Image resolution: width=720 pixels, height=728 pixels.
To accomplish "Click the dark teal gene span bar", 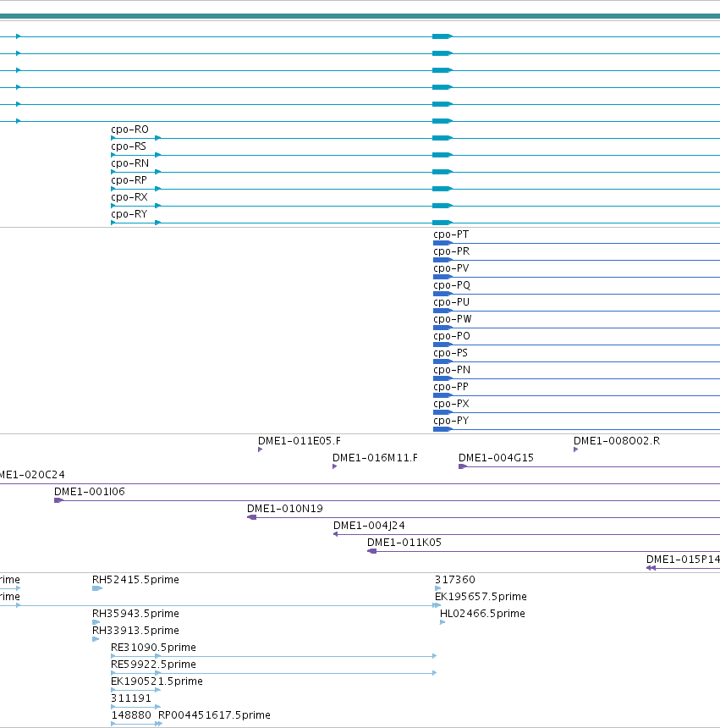I will tap(360, 16).
